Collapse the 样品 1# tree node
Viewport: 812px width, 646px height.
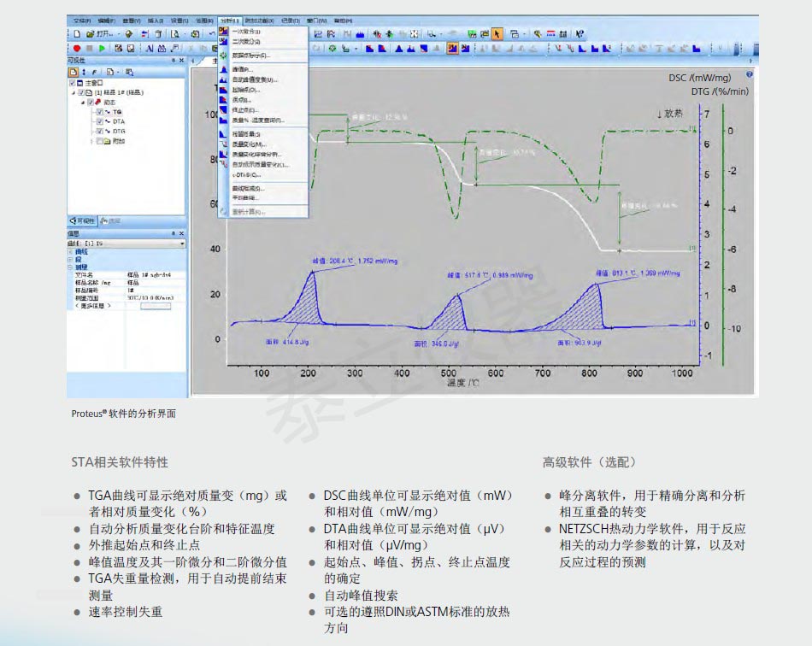[74, 92]
